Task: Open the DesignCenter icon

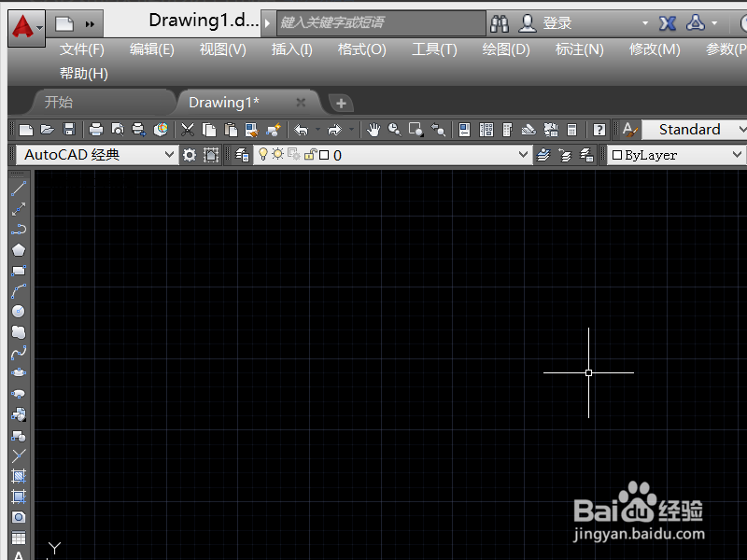Action: pyautogui.click(x=486, y=130)
